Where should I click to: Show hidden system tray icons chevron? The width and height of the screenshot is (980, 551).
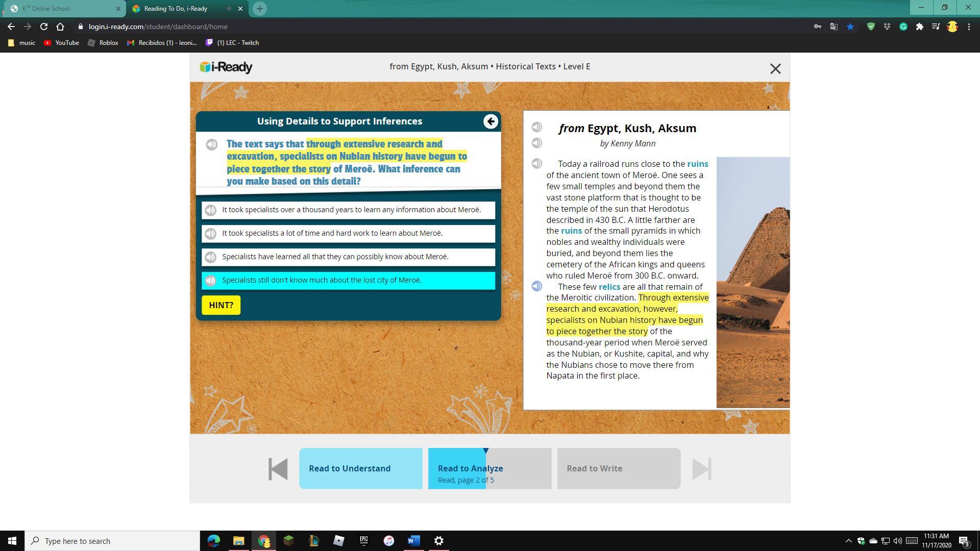coord(848,541)
